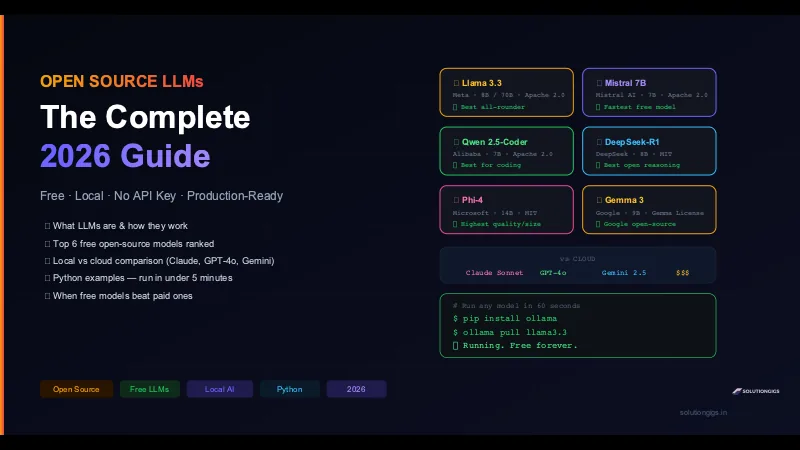Screen dimensions: 800x450
Task: Click 'Google · 9B · Gemma License' line
Action: 649,213
